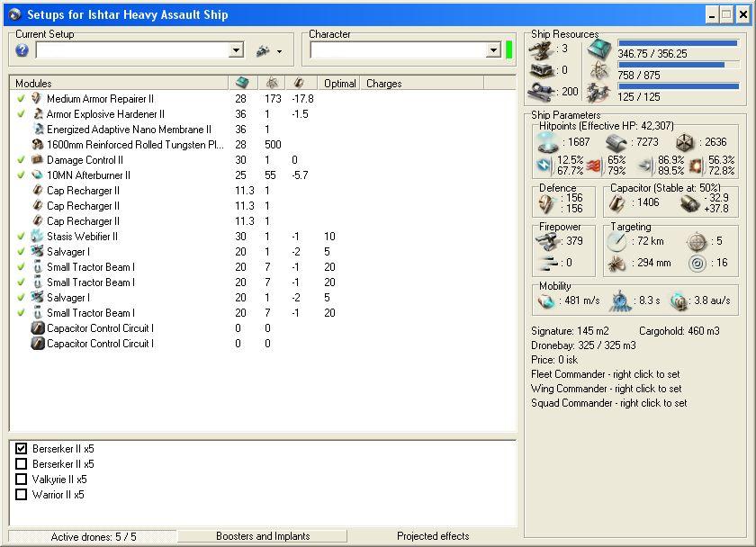Click the warp speed icon
This screenshot has height=547, width=756.
679,301
